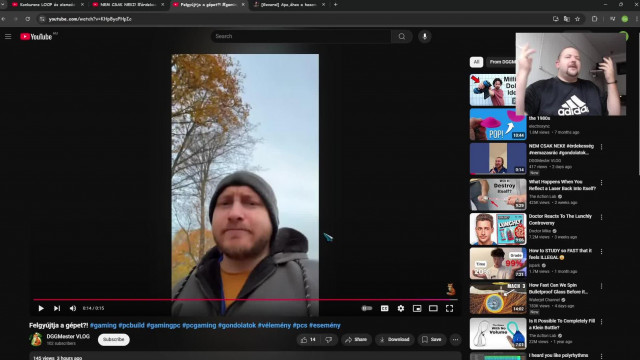Open options for NEM CSAK NEKI video
The width and height of the screenshot is (640, 360).
click(601, 147)
